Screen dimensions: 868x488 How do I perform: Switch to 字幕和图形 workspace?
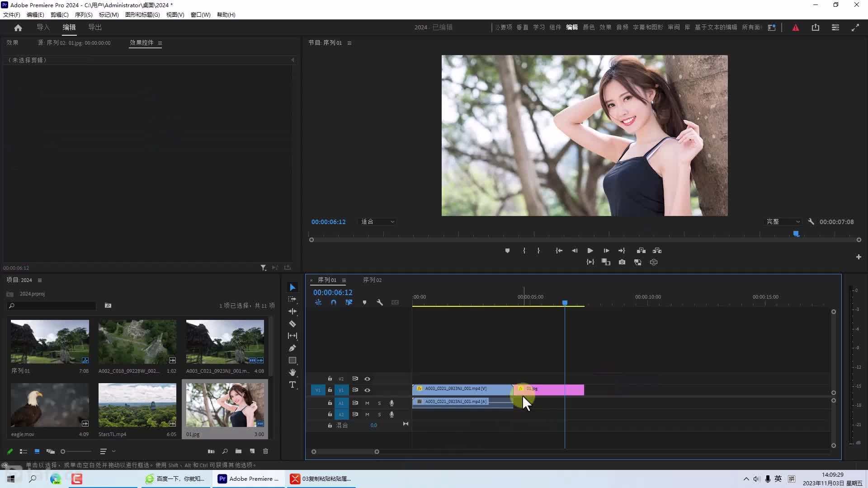point(648,28)
